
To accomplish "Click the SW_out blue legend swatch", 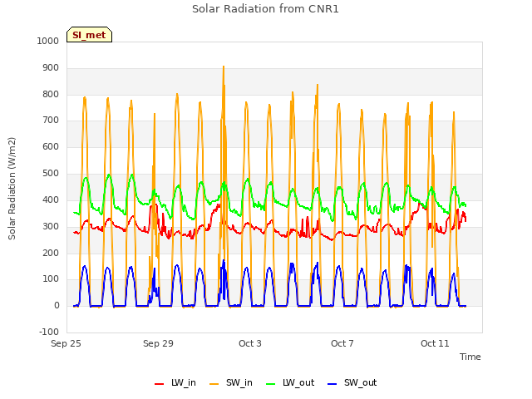I will pos(332,384).
